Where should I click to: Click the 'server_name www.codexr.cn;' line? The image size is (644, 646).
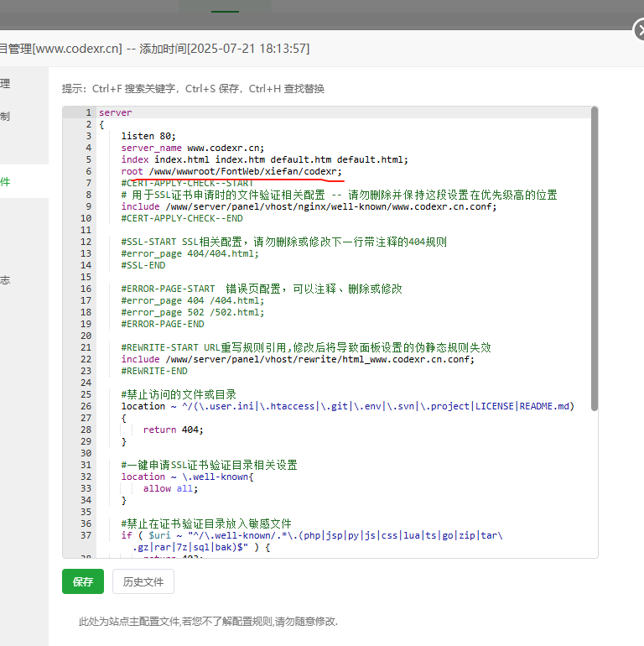tap(192, 148)
